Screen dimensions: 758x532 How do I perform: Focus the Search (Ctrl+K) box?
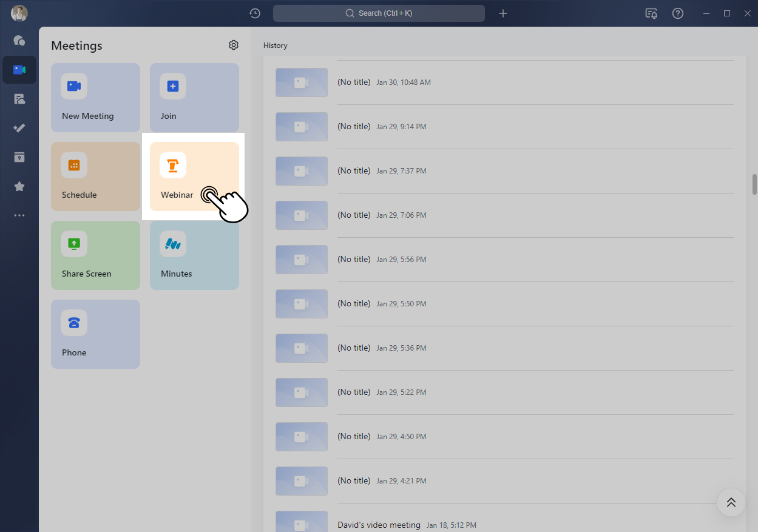(379, 13)
